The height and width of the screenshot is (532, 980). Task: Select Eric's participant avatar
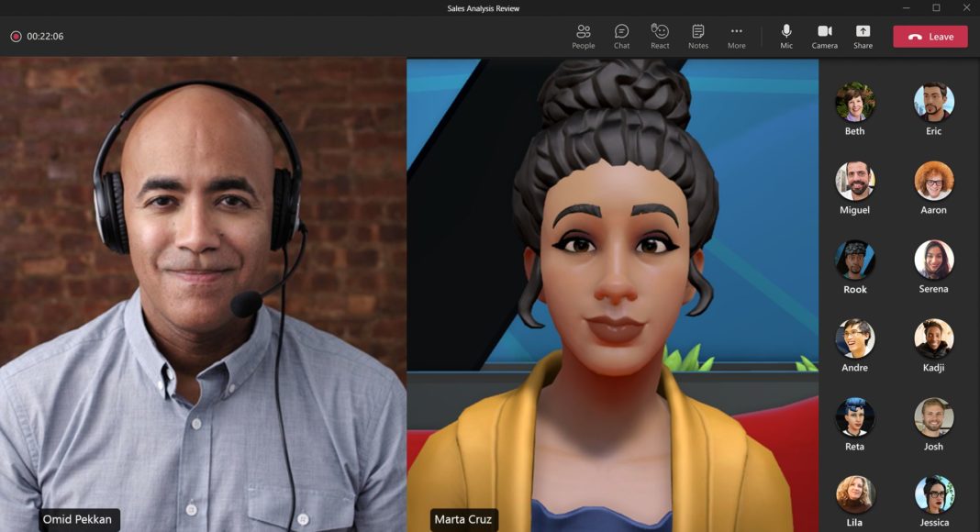[934, 102]
